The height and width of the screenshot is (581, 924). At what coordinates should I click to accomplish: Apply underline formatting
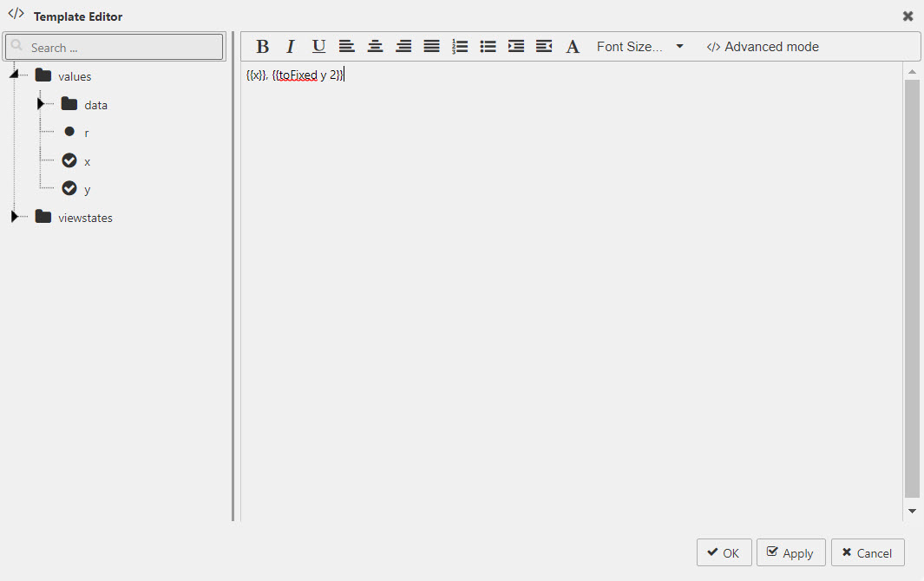pos(318,46)
